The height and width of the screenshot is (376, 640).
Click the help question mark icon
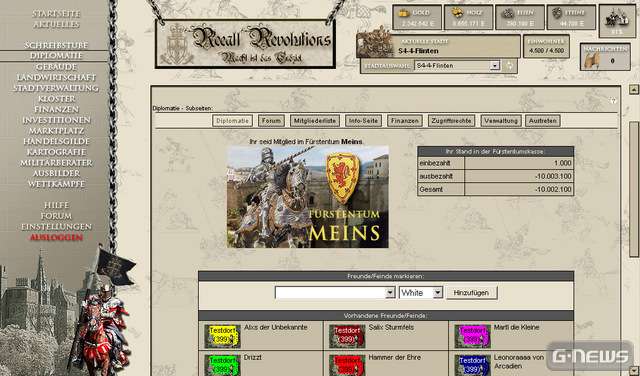[613, 100]
